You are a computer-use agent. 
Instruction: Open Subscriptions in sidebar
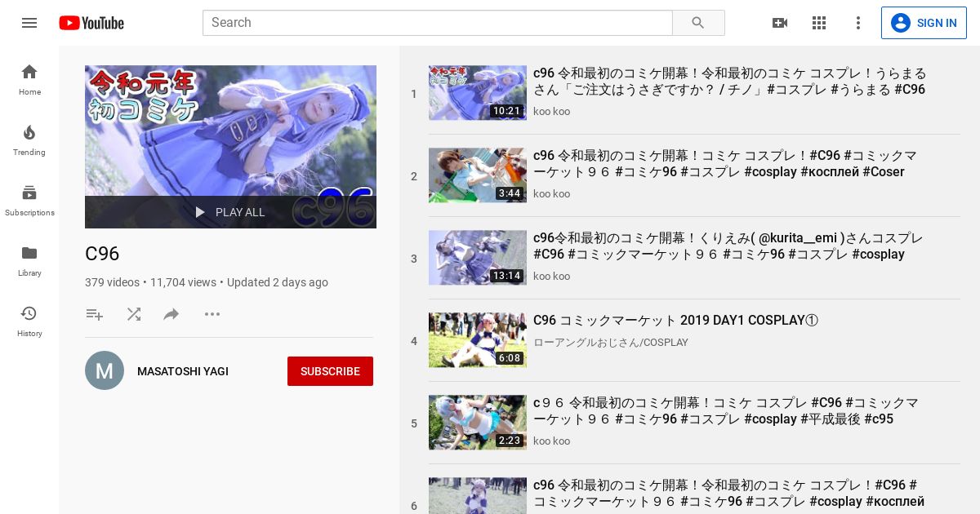point(29,200)
